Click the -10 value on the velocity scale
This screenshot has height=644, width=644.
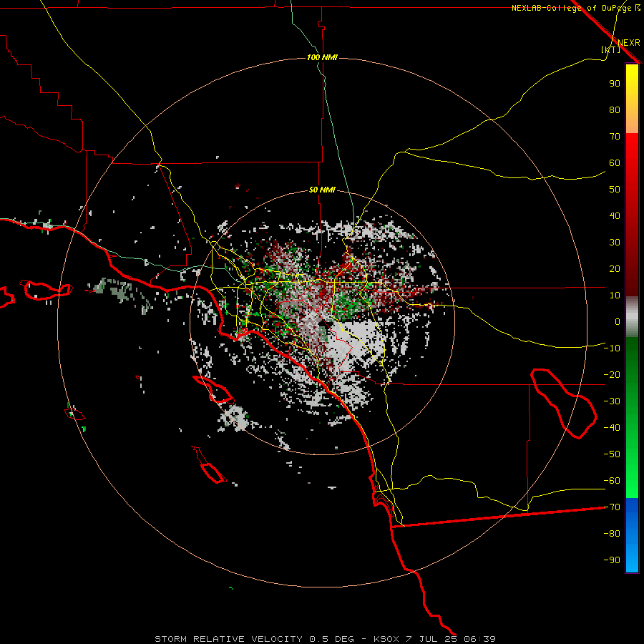(612, 348)
